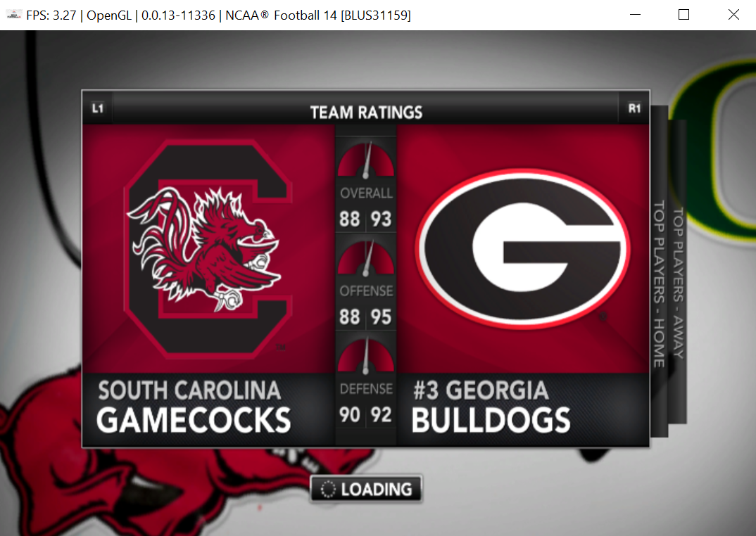This screenshot has height=536, width=756.
Task: Click the L1 shoulder button indicator
Action: (x=98, y=108)
